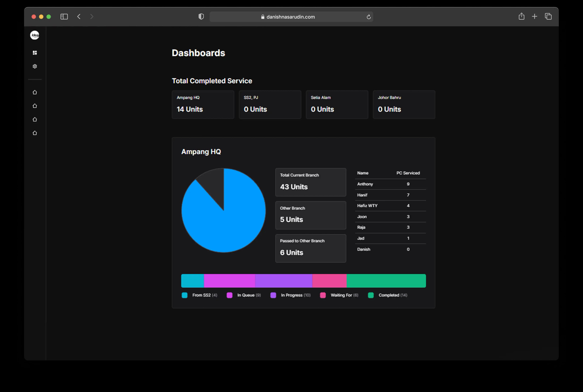Click the danishnasarudin.com address bar

(291, 17)
